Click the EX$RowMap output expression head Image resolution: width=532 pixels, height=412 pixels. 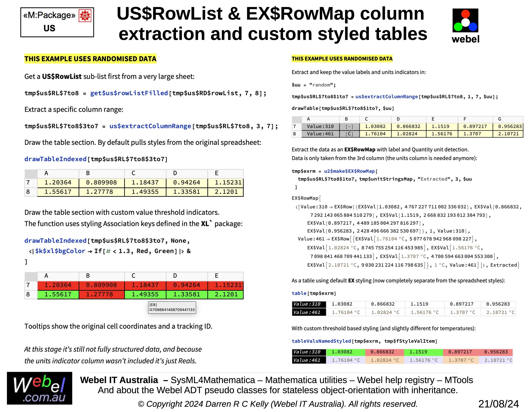click(x=305, y=198)
